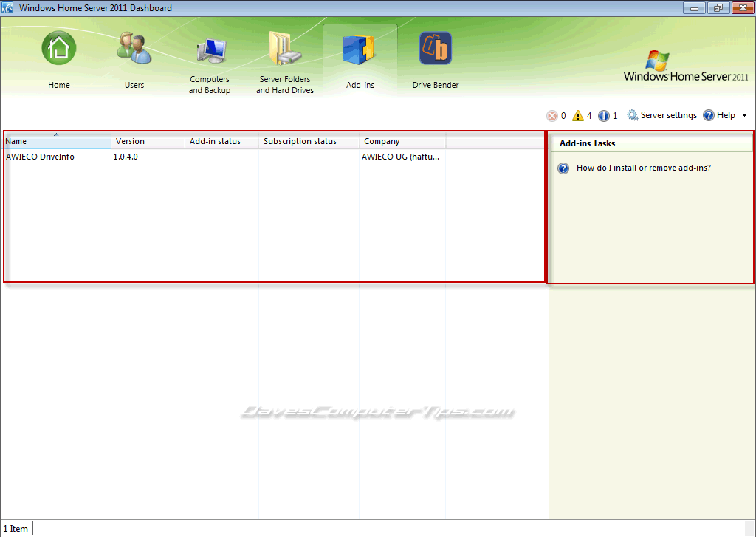Switch to the Home tab label
Image resolution: width=756 pixels, height=537 pixels.
tap(59, 85)
